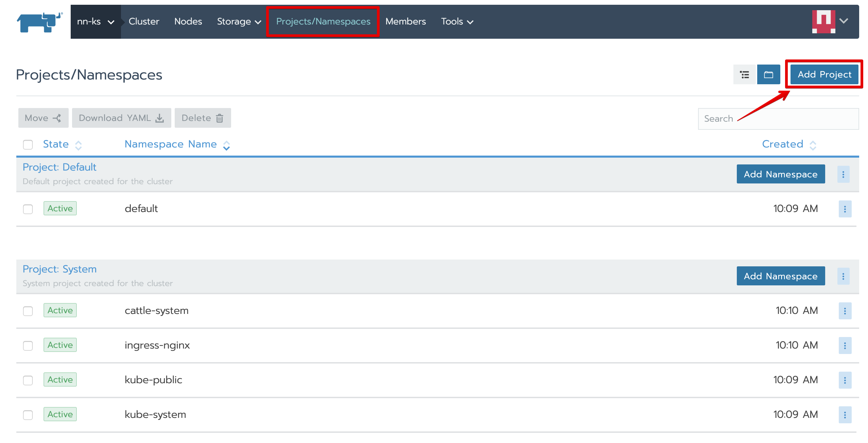The width and height of the screenshot is (868, 443).
Task: Open cattle-system row actions menu
Action: click(845, 311)
